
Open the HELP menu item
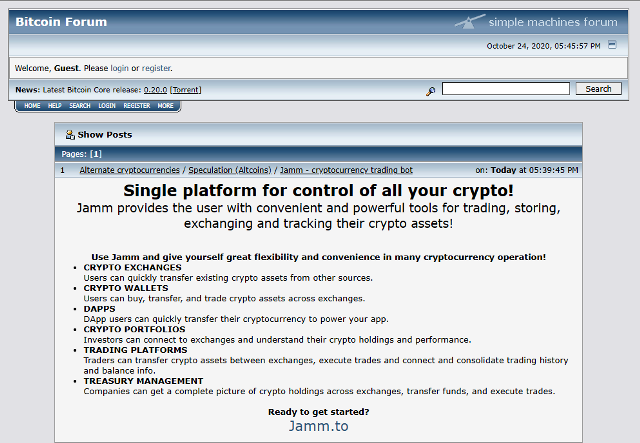[x=55, y=105]
